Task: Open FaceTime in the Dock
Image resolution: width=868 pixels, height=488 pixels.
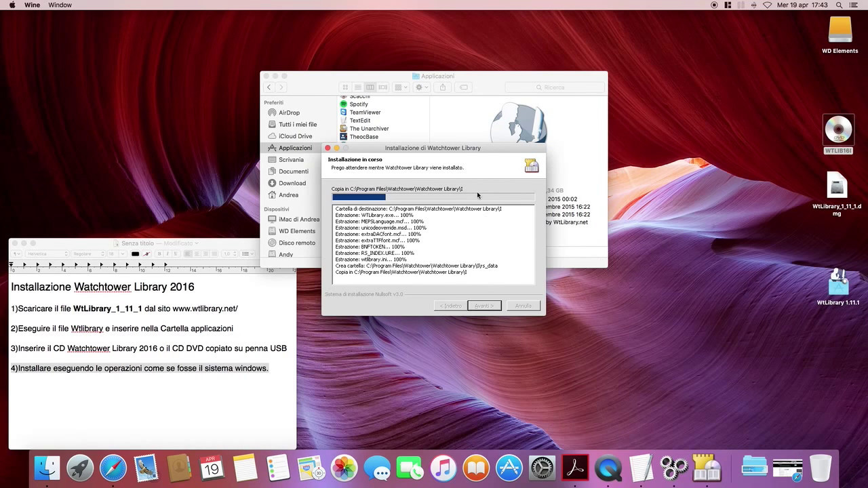Action: point(410,468)
